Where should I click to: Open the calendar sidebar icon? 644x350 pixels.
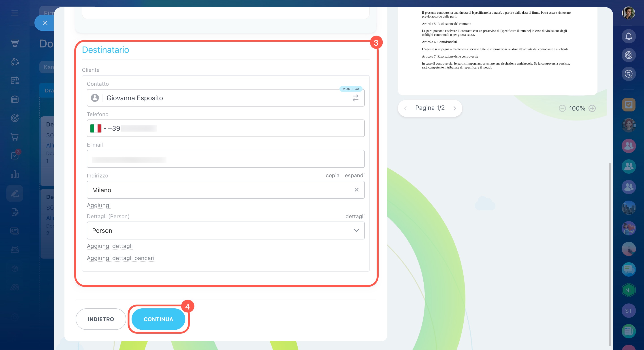[x=15, y=81]
